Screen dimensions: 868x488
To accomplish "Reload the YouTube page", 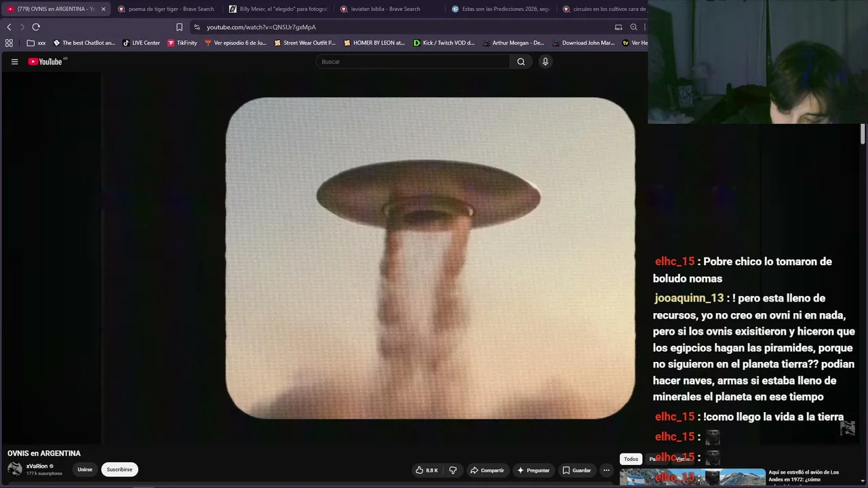I will 36,27.
